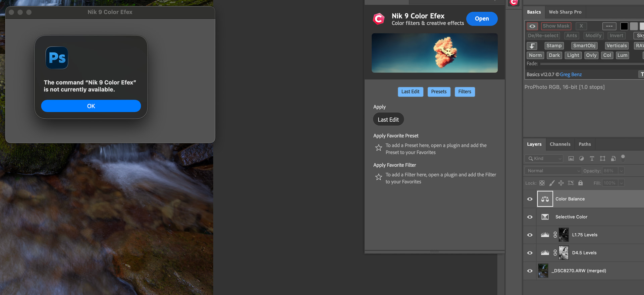
Task: Click OK in the Photoshop alert
Action: pyautogui.click(x=91, y=106)
